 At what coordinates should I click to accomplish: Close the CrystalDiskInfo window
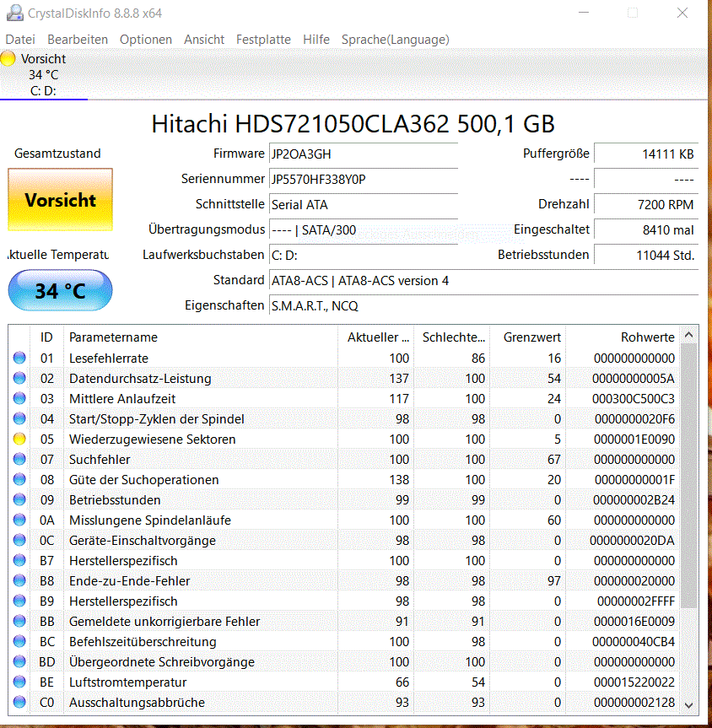coord(682,13)
